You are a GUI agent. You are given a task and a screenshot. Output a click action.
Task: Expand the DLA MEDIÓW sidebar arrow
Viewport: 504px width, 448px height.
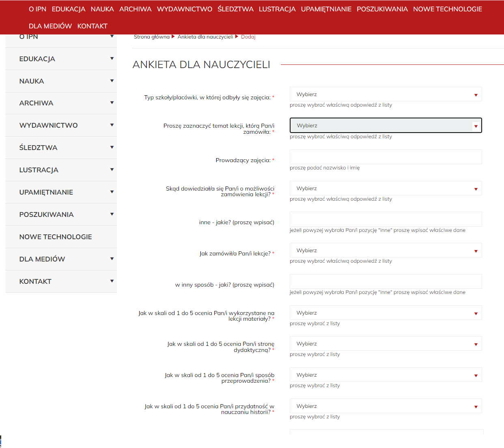[x=112, y=259]
